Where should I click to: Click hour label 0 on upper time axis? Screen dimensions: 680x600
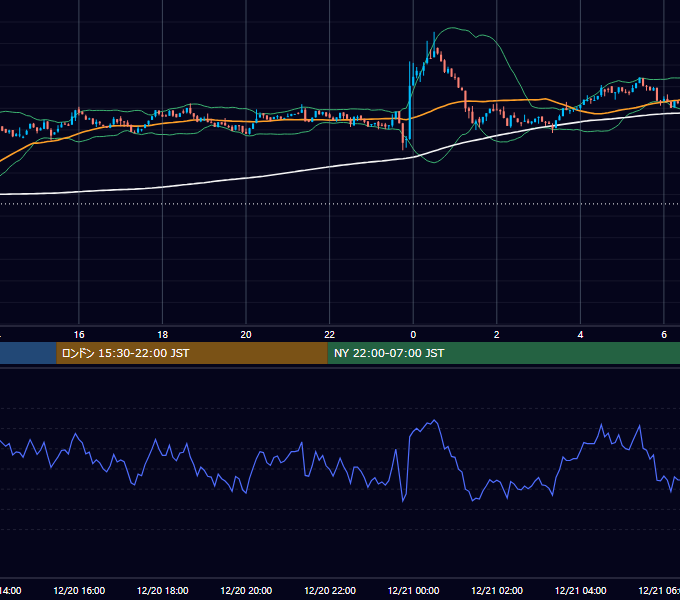click(413, 335)
